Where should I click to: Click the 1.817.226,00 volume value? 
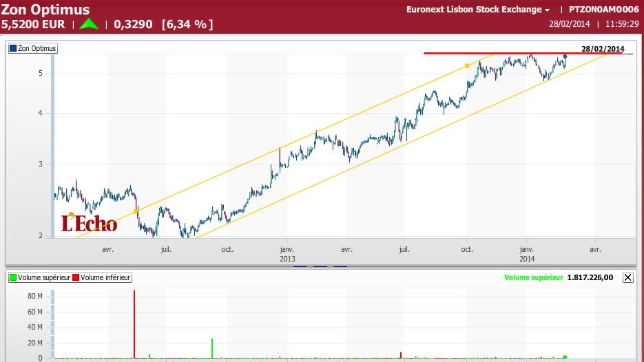(x=590, y=278)
